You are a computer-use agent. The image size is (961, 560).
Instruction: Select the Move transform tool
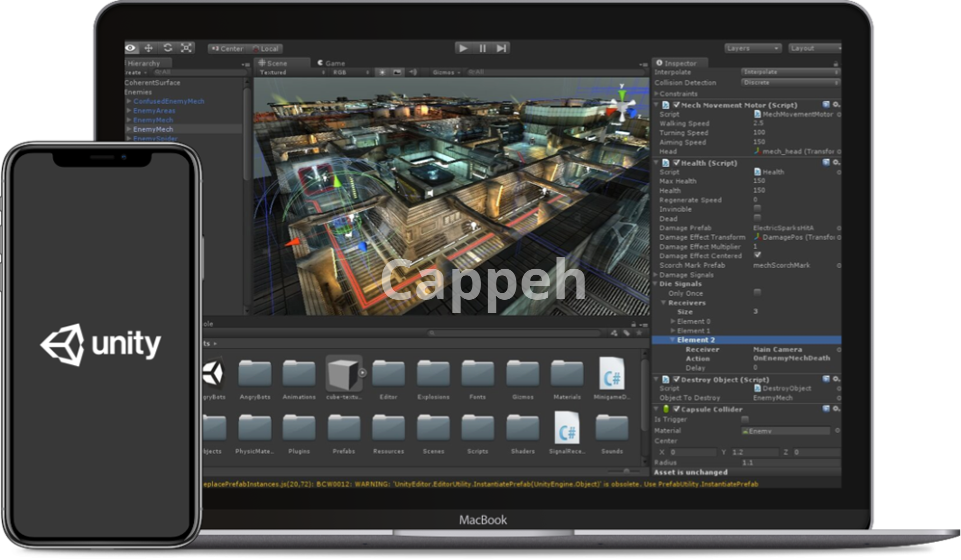click(x=149, y=48)
